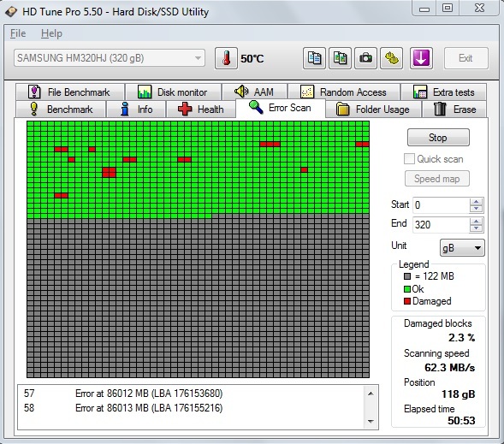Switch to the Disk monitor tab
504x444 pixels.
[173, 92]
